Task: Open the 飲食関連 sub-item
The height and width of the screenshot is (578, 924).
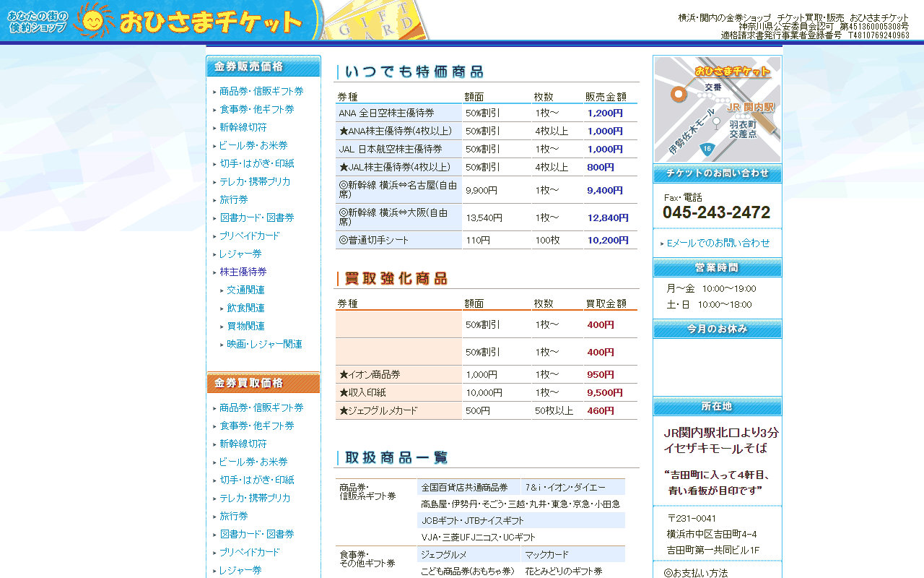Action: (245, 308)
